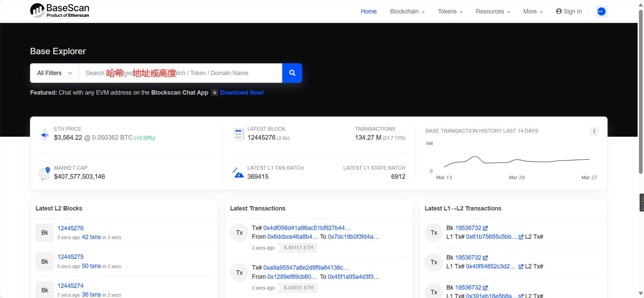Click the Ethereum price diamond icon
Image resolution: width=644 pixels, height=298 pixels.
45,135
